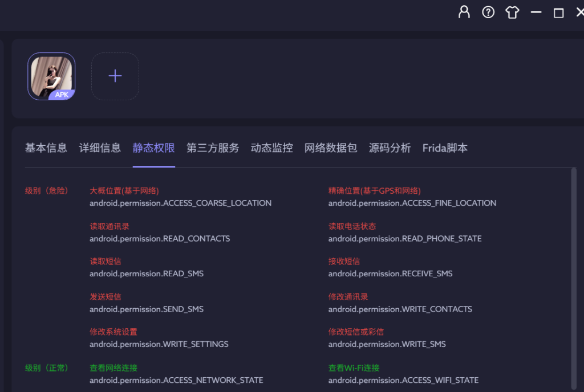584x392 pixels.
Task: Show the Frida脚本 tab
Action: coord(445,148)
